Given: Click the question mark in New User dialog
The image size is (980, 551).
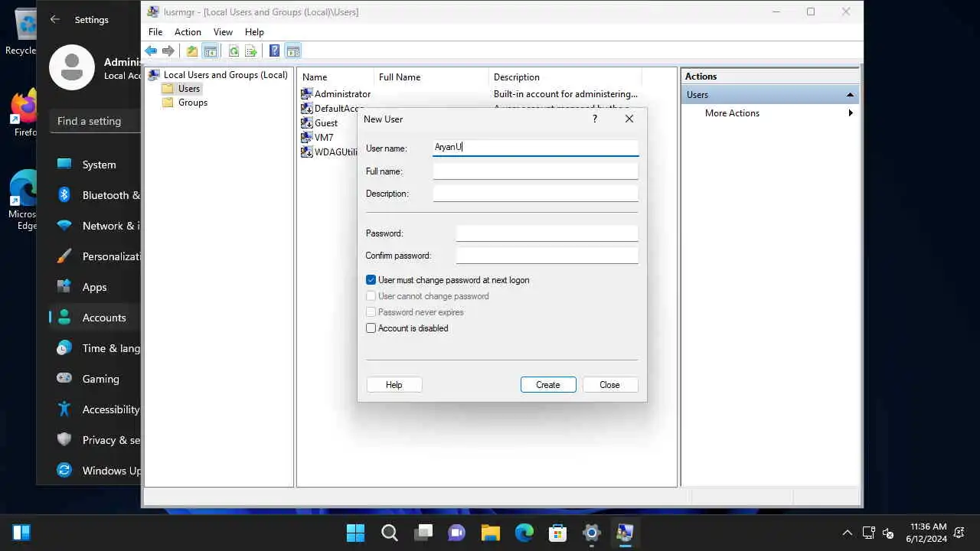Looking at the screenshot, I should point(595,119).
